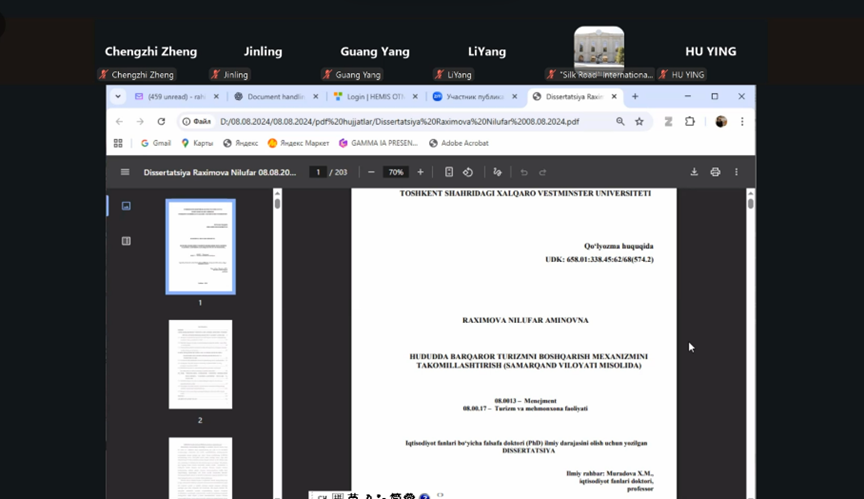Click the page number input field
864x499 pixels.
click(x=318, y=172)
